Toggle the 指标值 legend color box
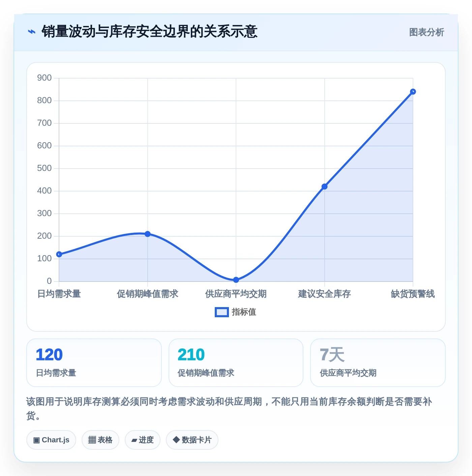This screenshot has width=472, height=476. pyautogui.click(x=222, y=312)
